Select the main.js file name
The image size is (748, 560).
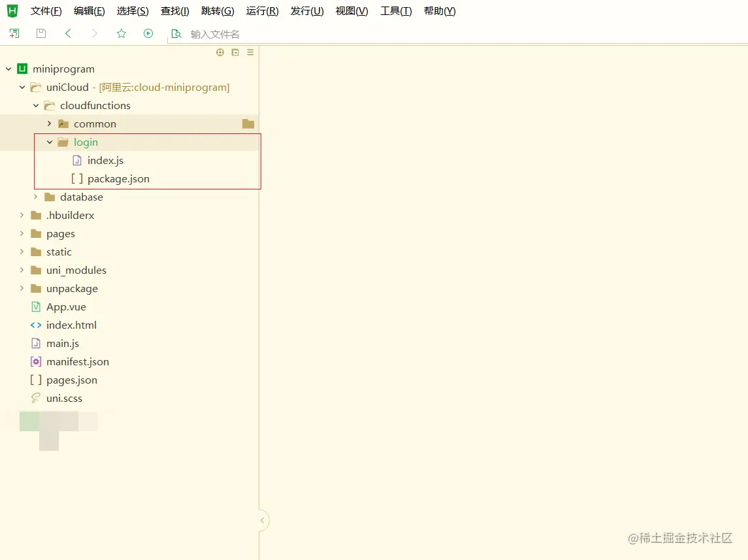pyautogui.click(x=63, y=344)
